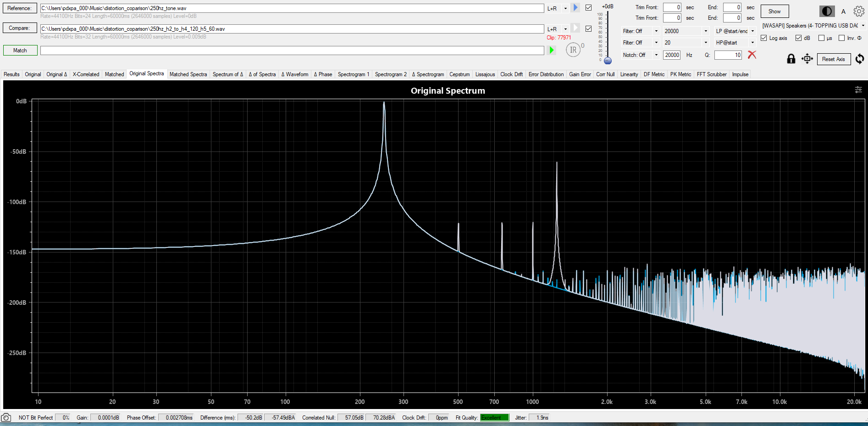This screenshot has width=868, height=426.
Task: Open the Spectrogram 1 tab
Action: click(x=354, y=74)
